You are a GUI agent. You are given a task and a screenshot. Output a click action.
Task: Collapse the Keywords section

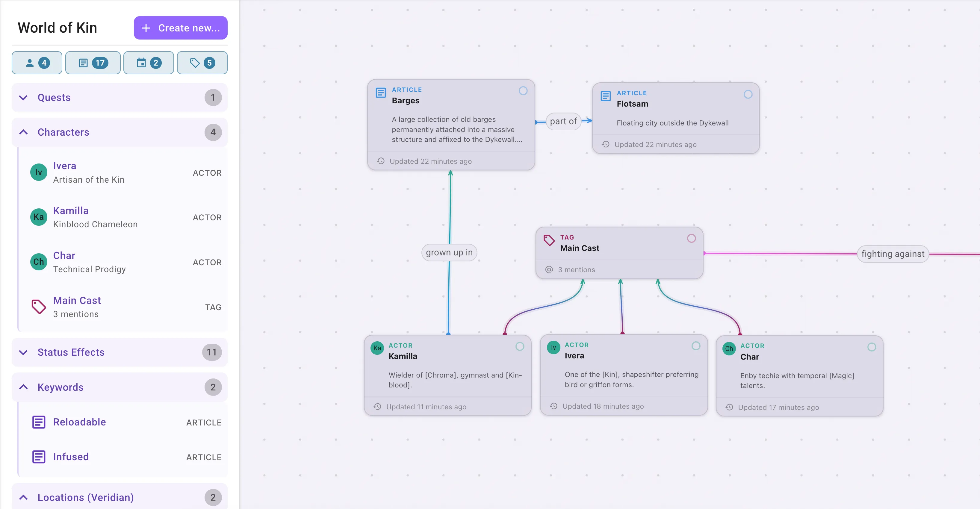tap(120, 387)
